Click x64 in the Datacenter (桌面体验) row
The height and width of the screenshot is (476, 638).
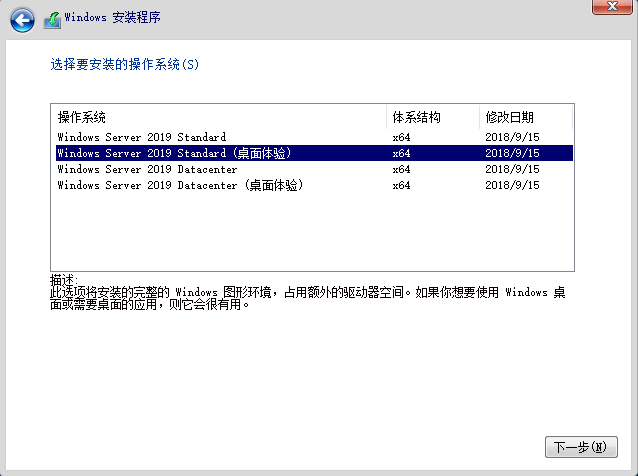[401, 185]
